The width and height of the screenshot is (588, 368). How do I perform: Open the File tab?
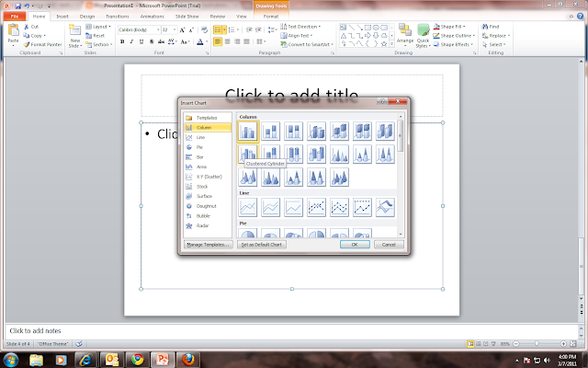[15, 17]
